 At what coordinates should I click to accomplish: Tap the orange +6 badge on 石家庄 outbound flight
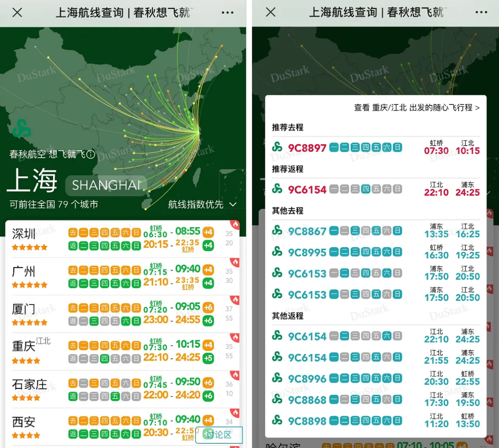tap(208, 382)
